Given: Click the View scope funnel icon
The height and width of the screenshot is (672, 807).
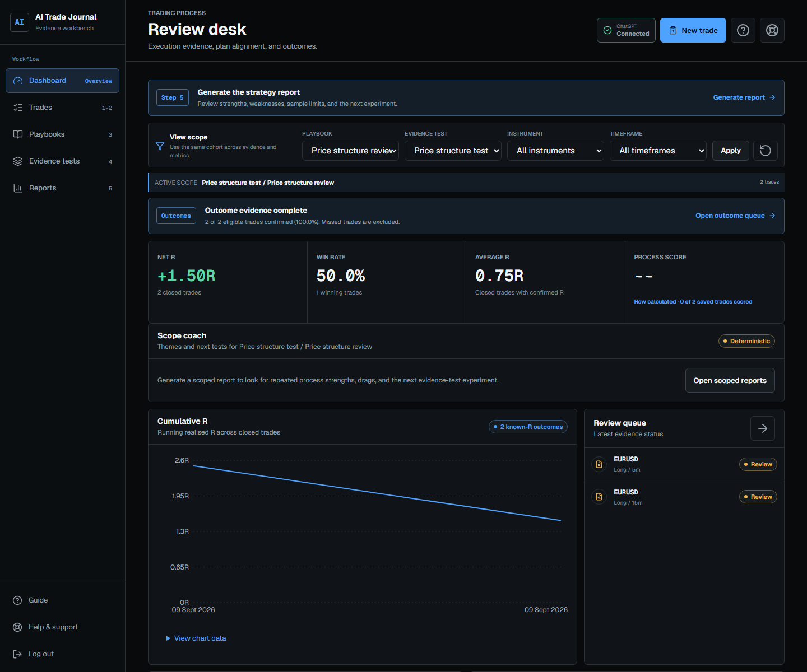Looking at the screenshot, I should pos(160,146).
